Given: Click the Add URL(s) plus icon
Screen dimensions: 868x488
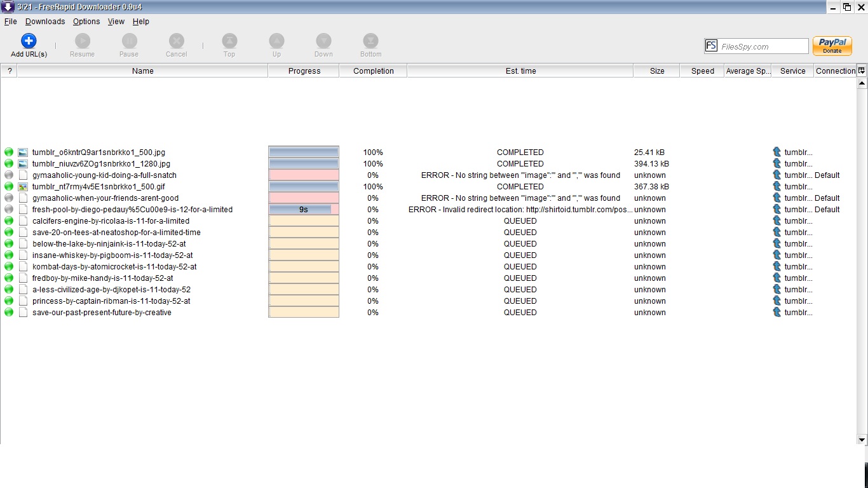Looking at the screenshot, I should [x=29, y=41].
